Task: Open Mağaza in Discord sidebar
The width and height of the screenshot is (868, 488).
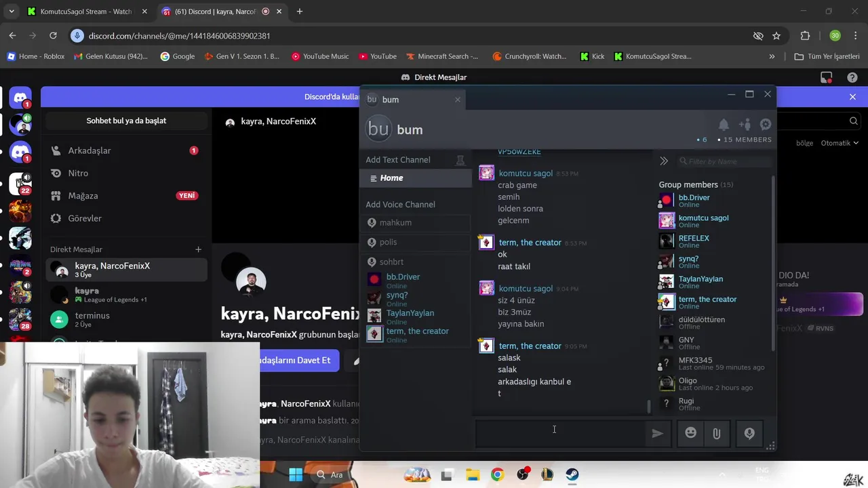Action: pos(126,196)
